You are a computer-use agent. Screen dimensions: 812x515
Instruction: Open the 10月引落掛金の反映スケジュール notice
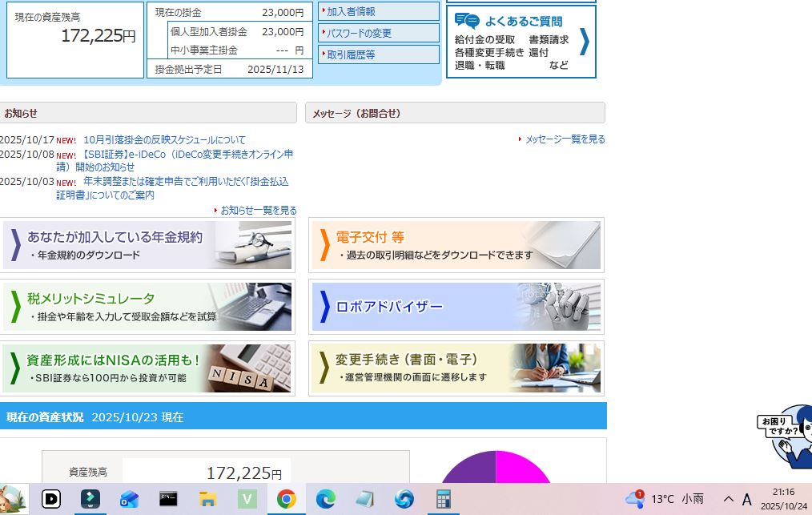coord(164,140)
